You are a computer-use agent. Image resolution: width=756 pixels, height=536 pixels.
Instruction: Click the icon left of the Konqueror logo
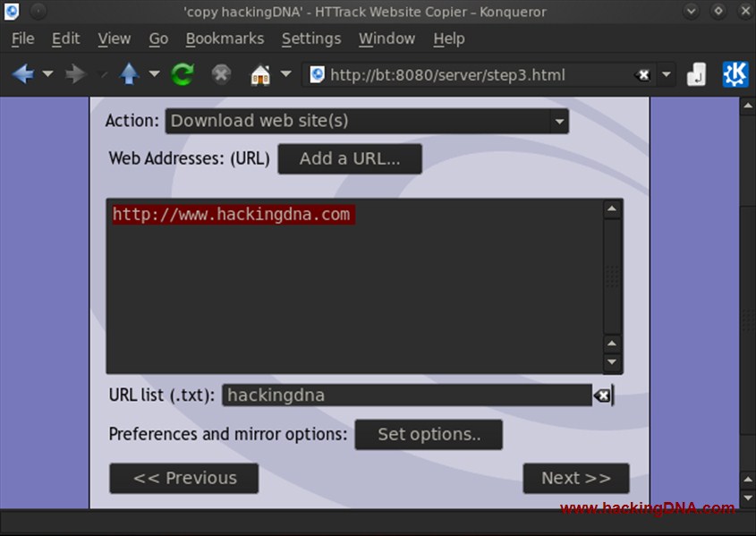coord(697,73)
